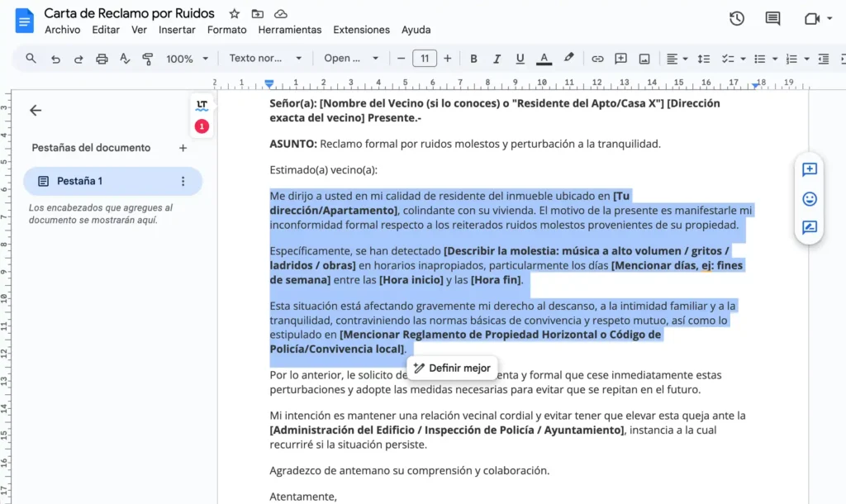Open version history clock icon
This screenshot has width=846, height=504.
pos(736,19)
